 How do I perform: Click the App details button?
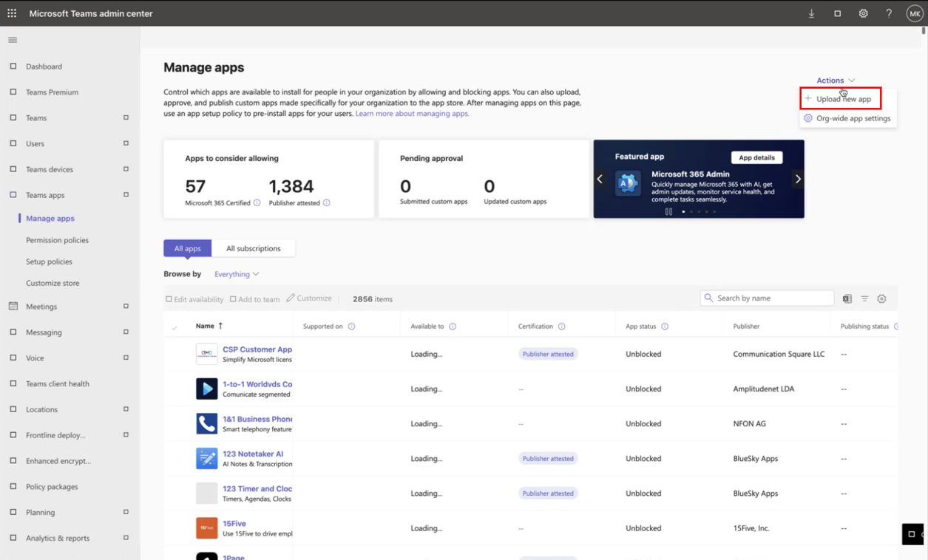[756, 157]
